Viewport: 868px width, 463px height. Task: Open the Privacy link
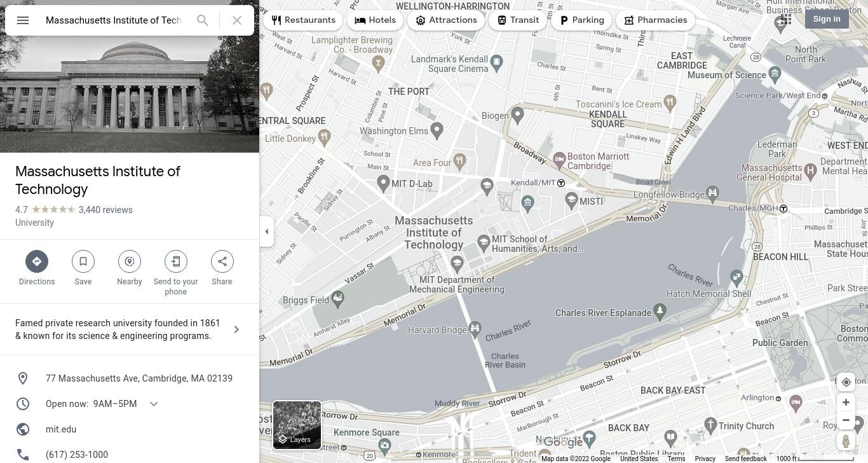click(x=705, y=459)
